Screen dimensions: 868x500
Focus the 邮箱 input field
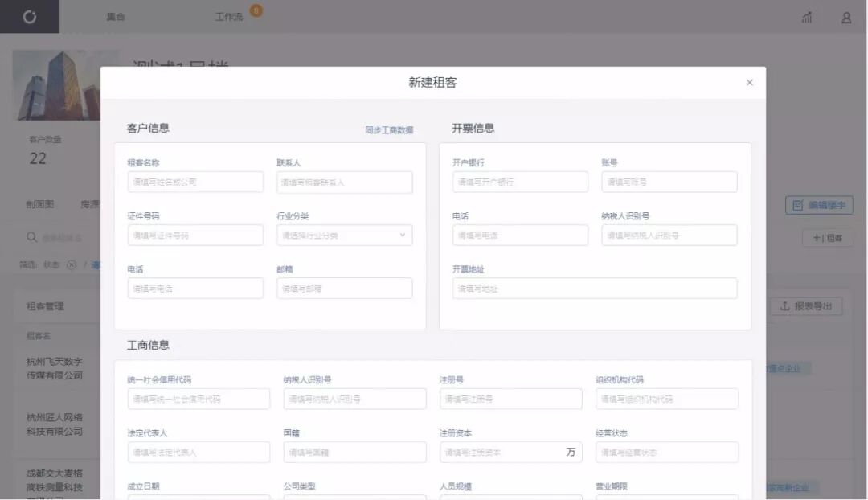[x=344, y=289]
